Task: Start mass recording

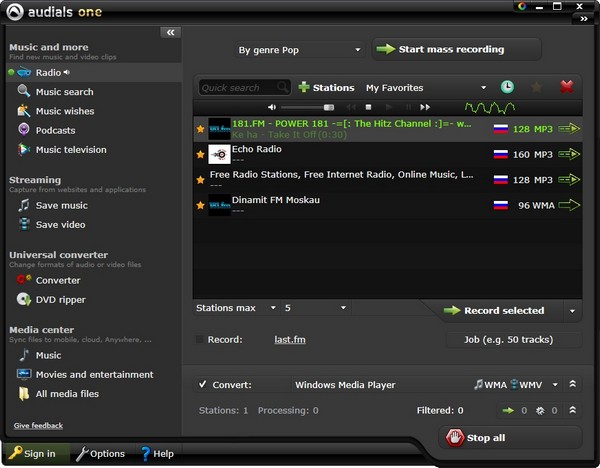Action: (457, 49)
